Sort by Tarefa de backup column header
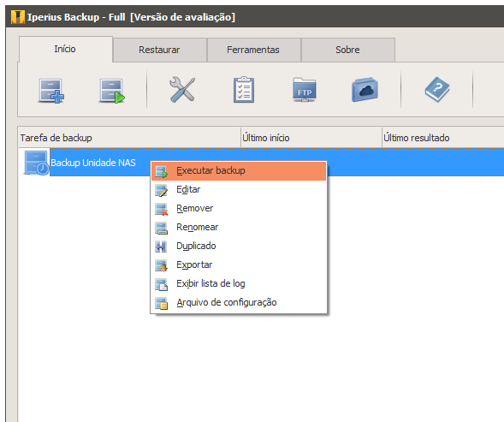Screen dimensions: 504x422 (129, 138)
